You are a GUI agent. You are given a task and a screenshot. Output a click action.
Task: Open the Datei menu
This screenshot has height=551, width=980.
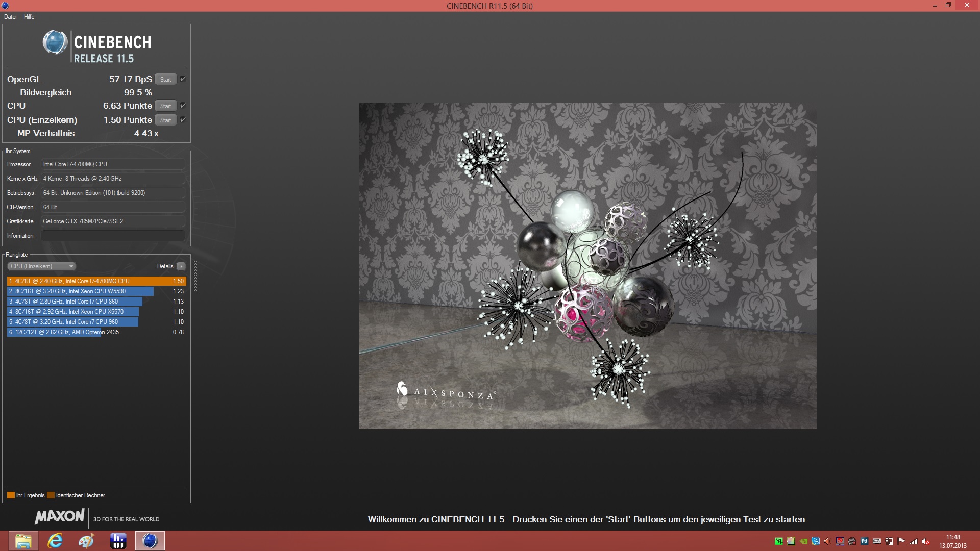10,17
